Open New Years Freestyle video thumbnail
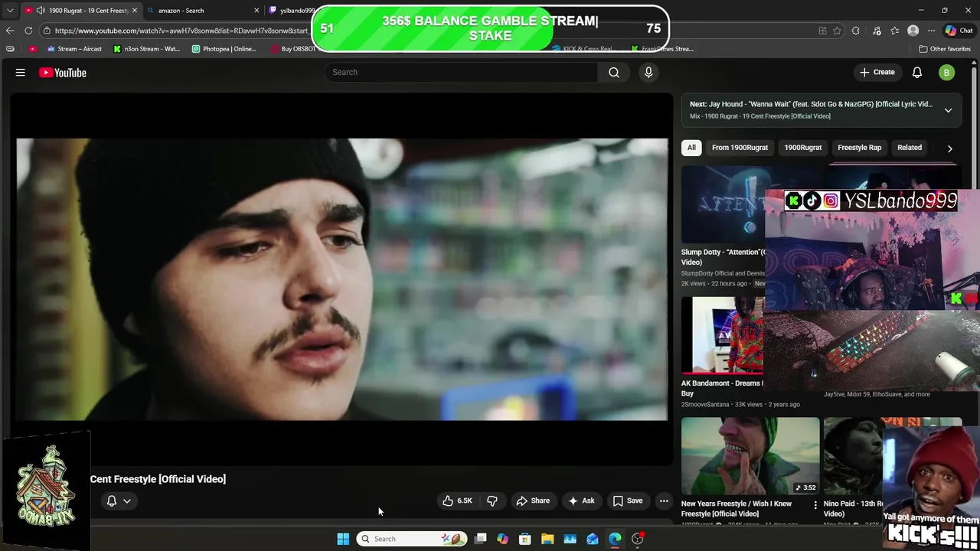This screenshot has height=551, width=980. click(x=750, y=456)
